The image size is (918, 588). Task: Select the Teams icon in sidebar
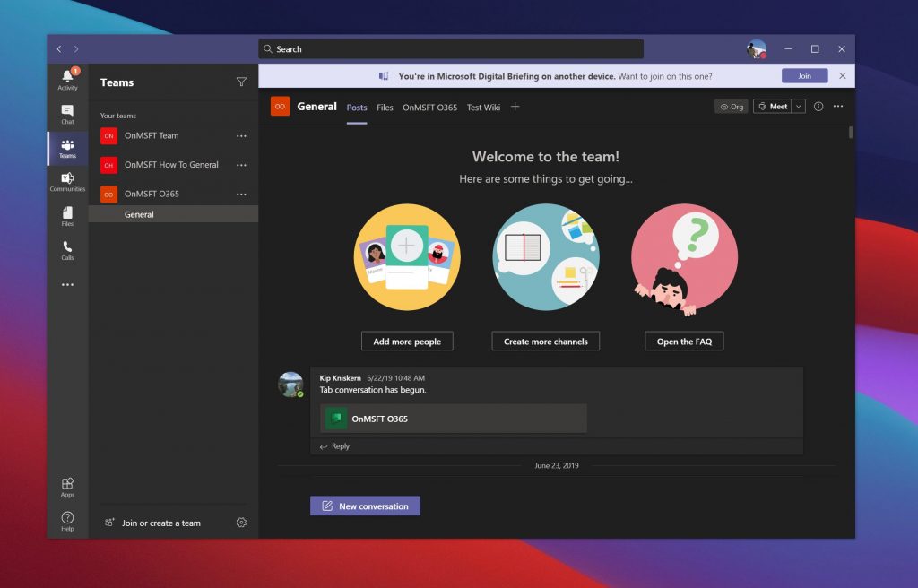(x=67, y=149)
